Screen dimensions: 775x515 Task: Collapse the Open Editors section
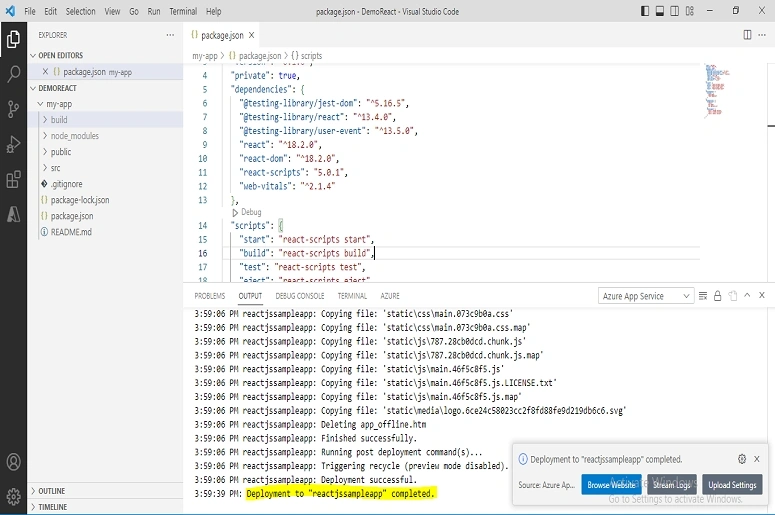click(x=105, y=55)
